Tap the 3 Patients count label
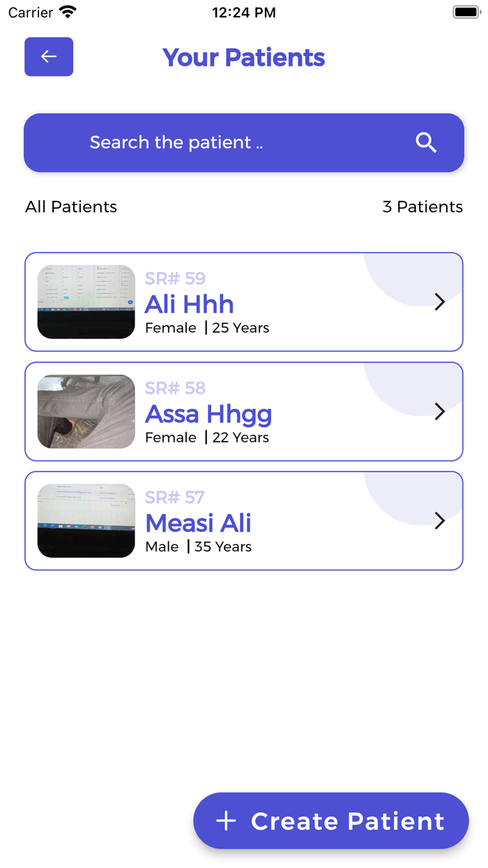The image size is (488, 868). pos(422,207)
